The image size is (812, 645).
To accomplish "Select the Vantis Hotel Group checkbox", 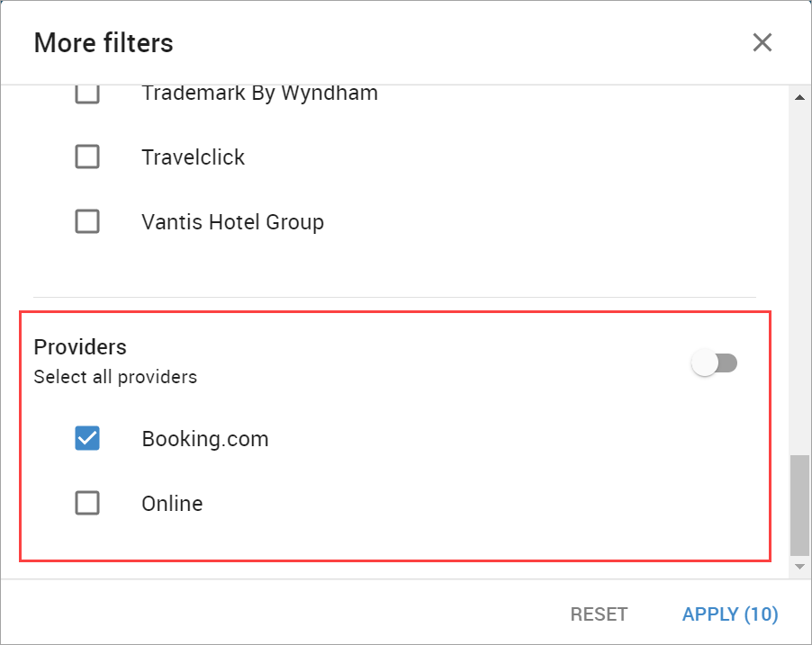I will click(x=87, y=221).
